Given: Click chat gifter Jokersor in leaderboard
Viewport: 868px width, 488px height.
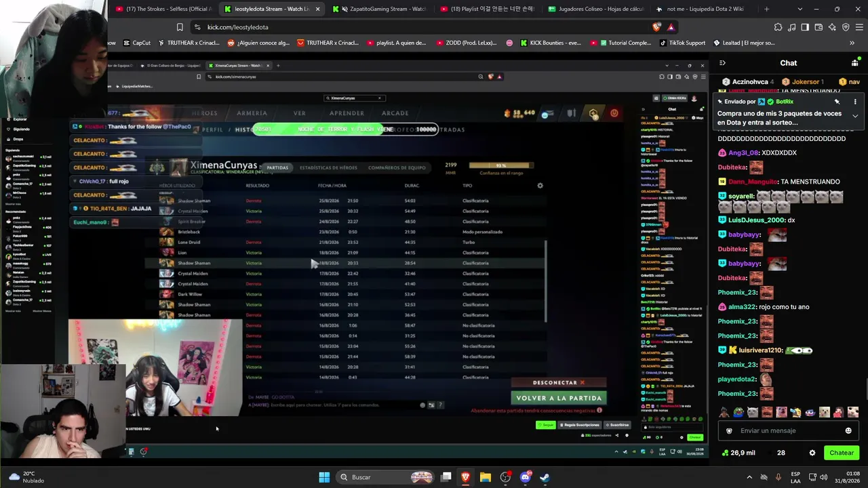Looking at the screenshot, I should [803, 82].
